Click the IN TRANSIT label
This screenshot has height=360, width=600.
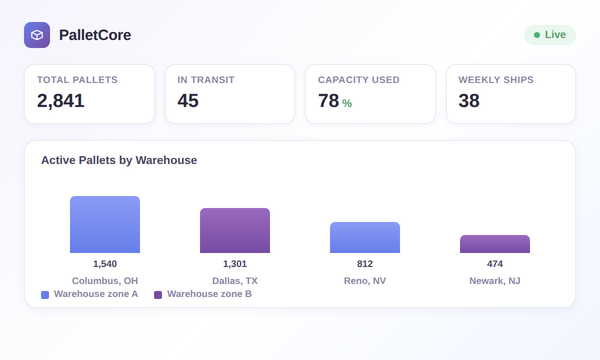point(206,80)
